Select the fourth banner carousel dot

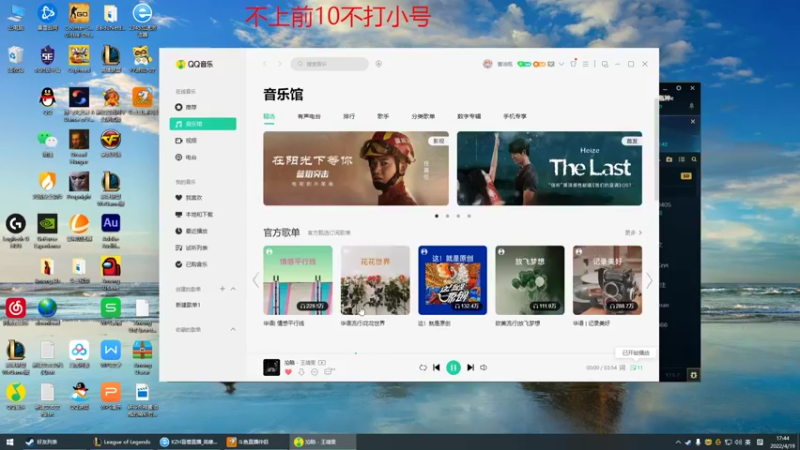[469, 216]
